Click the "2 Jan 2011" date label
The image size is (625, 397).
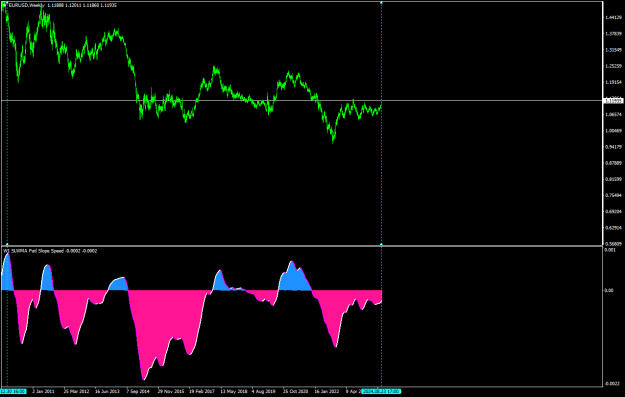pos(43,391)
